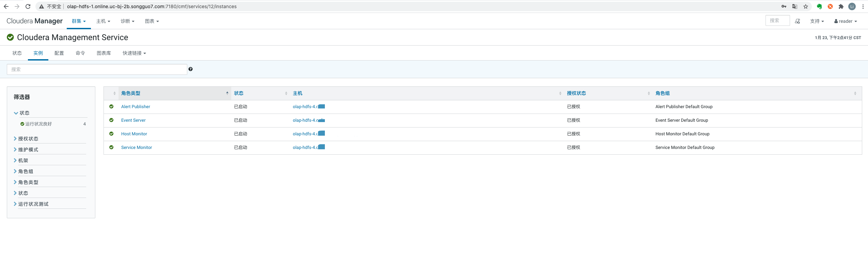
Task: Open Alert Publisher role link
Action: point(136,106)
